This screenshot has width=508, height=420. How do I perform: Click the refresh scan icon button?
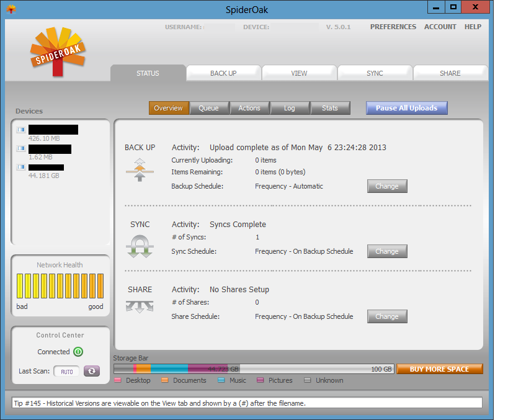tap(92, 371)
